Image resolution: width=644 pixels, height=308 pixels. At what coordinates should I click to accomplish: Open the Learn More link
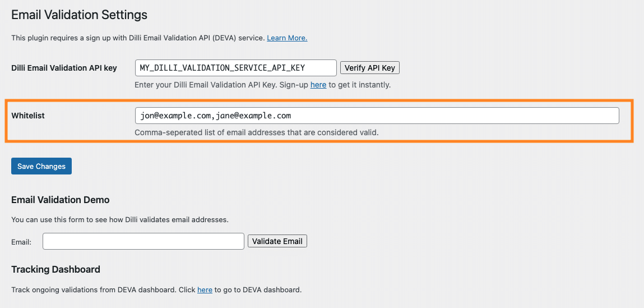click(287, 38)
